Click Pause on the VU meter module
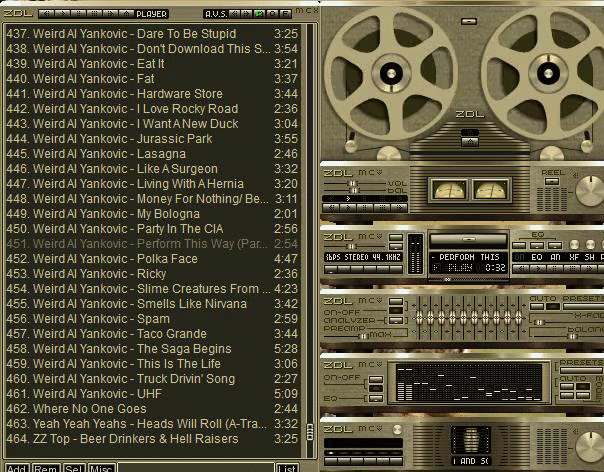The image size is (604, 472). point(365,208)
